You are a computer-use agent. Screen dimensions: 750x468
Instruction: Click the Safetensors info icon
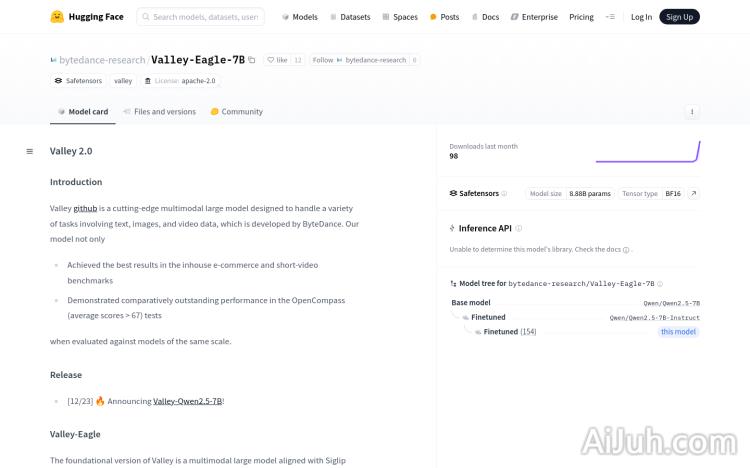pyautogui.click(x=504, y=193)
